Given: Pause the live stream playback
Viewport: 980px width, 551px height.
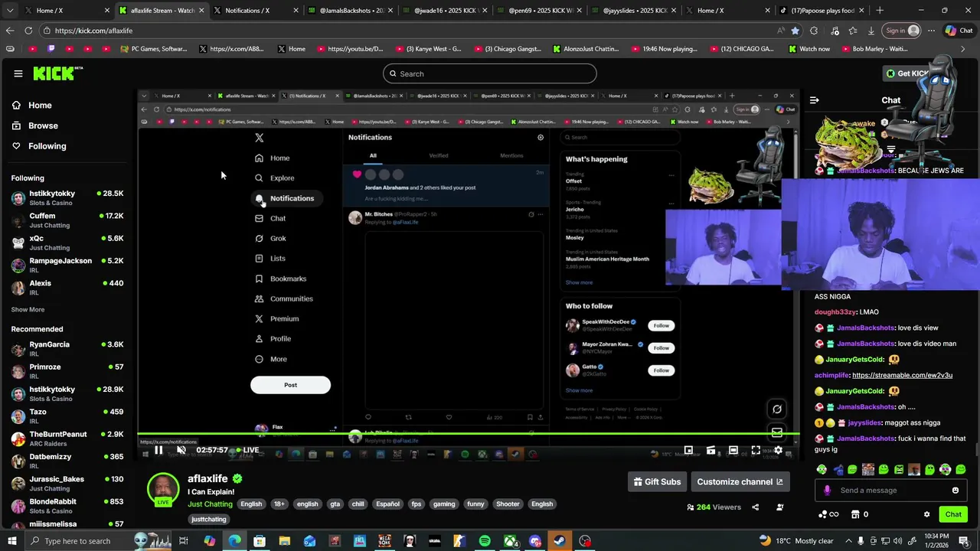Looking at the screenshot, I should (x=158, y=450).
